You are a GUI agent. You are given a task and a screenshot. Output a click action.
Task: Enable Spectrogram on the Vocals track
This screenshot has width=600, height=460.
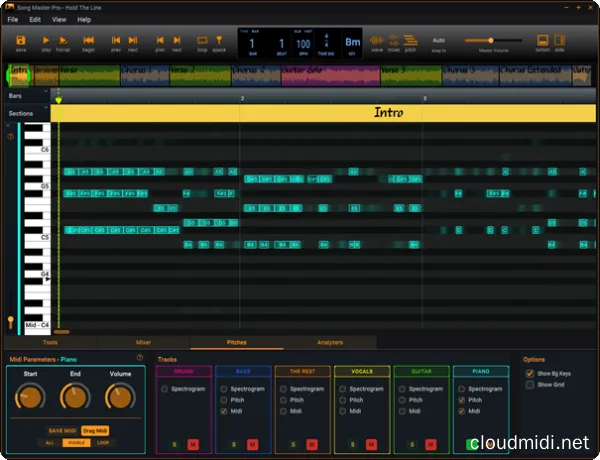pyautogui.click(x=343, y=389)
